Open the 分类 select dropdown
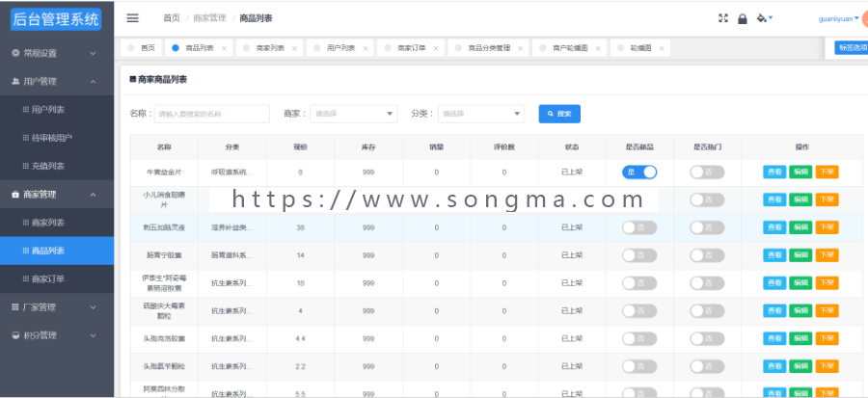 481,114
